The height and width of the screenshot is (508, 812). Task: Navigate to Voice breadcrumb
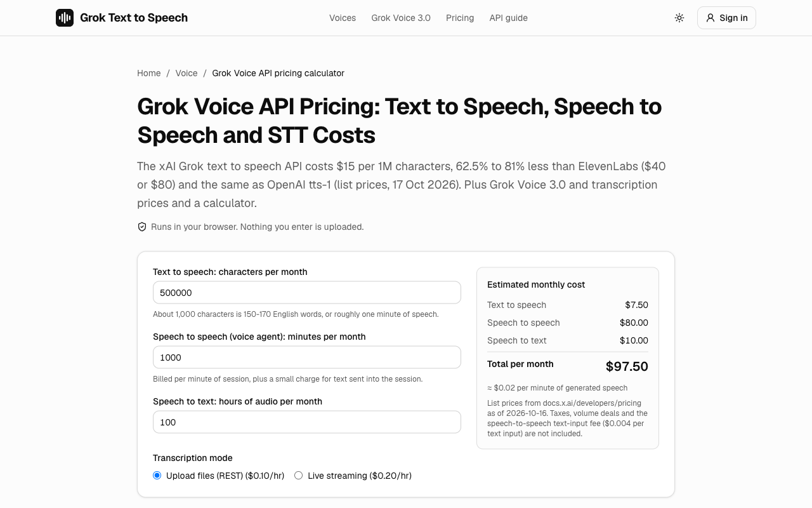[x=187, y=73]
